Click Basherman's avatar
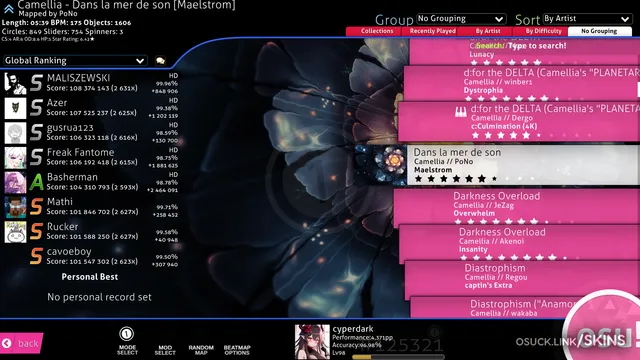The width and height of the screenshot is (640, 360). (x=15, y=182)
